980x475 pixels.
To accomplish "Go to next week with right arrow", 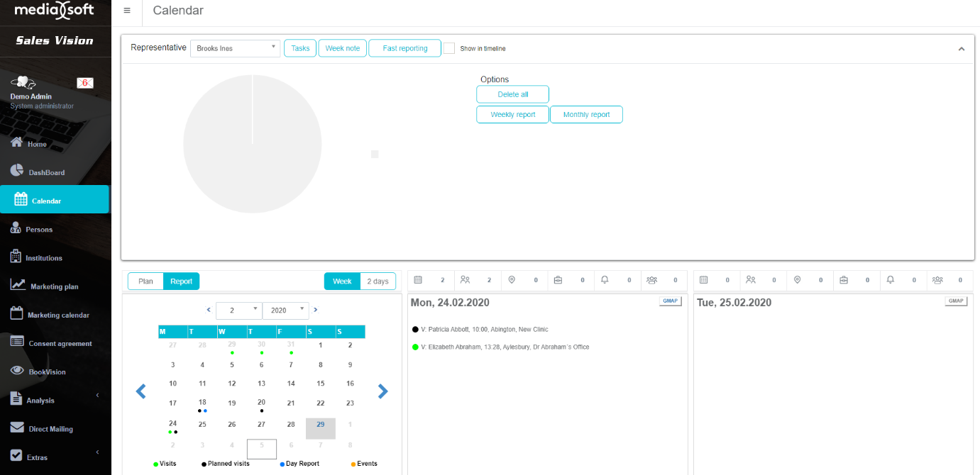I will coord(383,391).
